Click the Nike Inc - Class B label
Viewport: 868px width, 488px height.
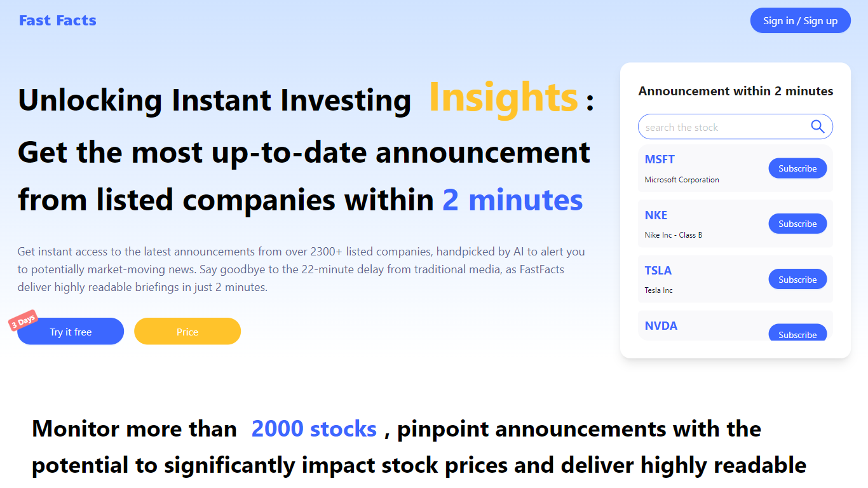point(674,235)
